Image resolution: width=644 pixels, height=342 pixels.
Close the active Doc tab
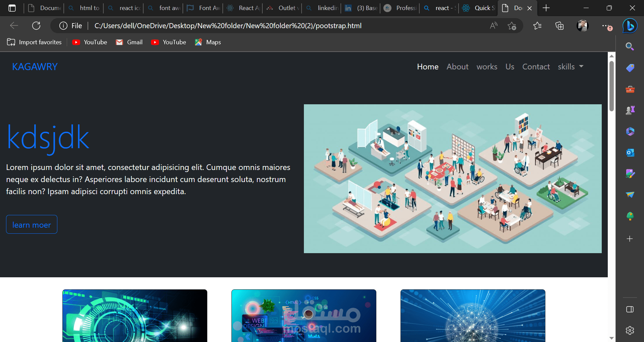tap(530, 8)
